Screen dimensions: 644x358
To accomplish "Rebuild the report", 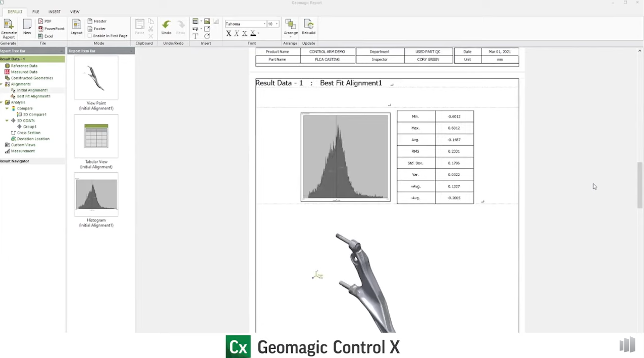I will (x=308, y=28).
